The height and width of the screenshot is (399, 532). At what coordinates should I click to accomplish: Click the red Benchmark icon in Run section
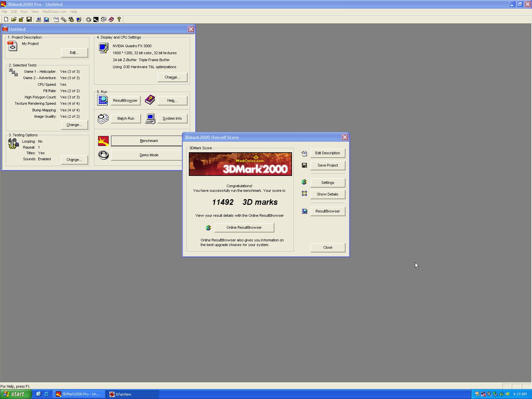point(103,141)
